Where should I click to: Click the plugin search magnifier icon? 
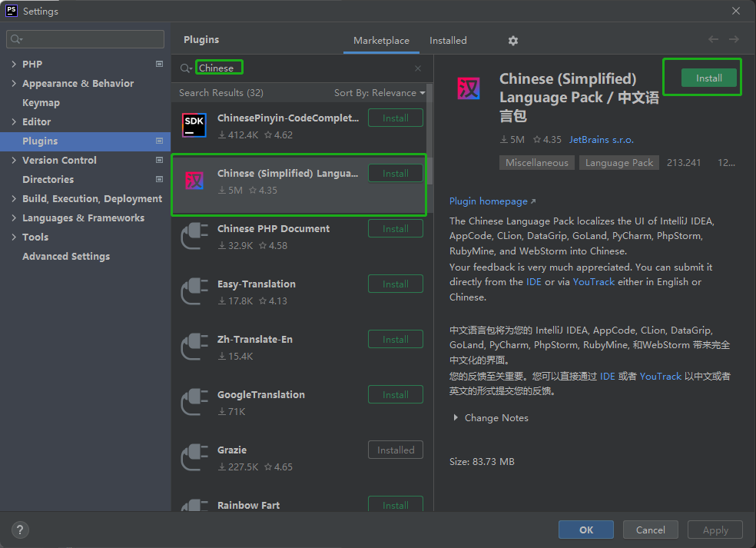pos(186,68)
